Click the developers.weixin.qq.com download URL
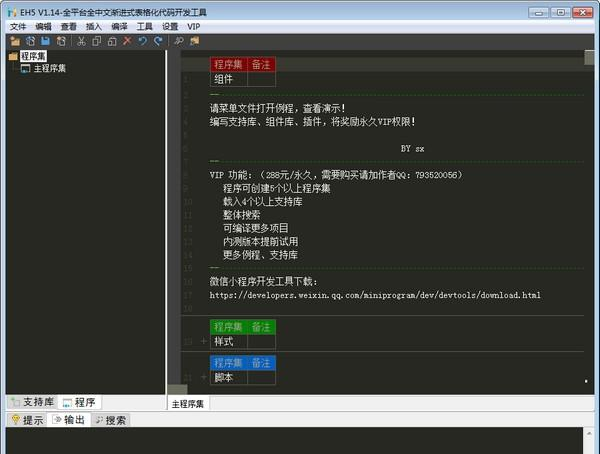600x454 pixels. (x=375, y=295)
